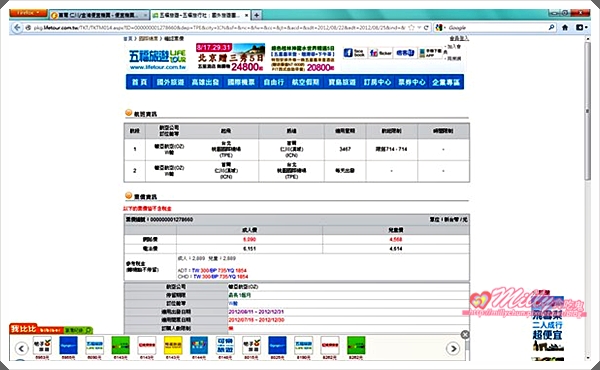Click the value 3467 in segment 1
Viewport: 600px width, 370px height.
[x=345, y=149]
